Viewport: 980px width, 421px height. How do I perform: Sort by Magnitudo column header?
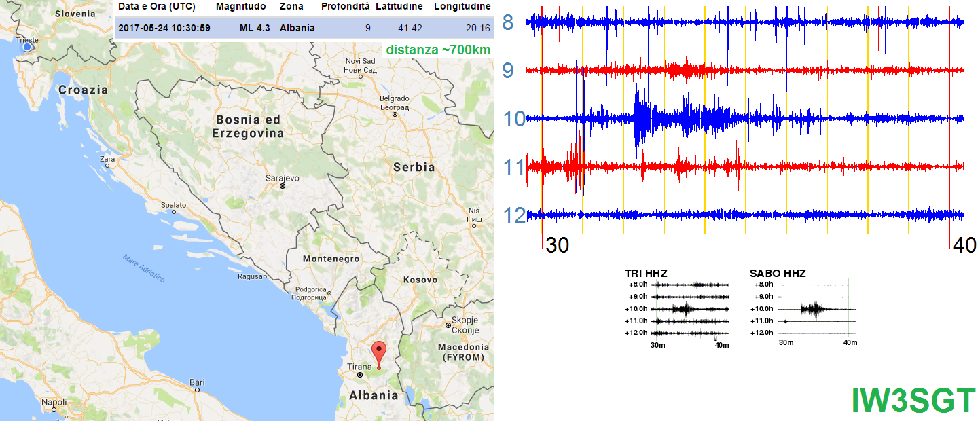(242, 7)
